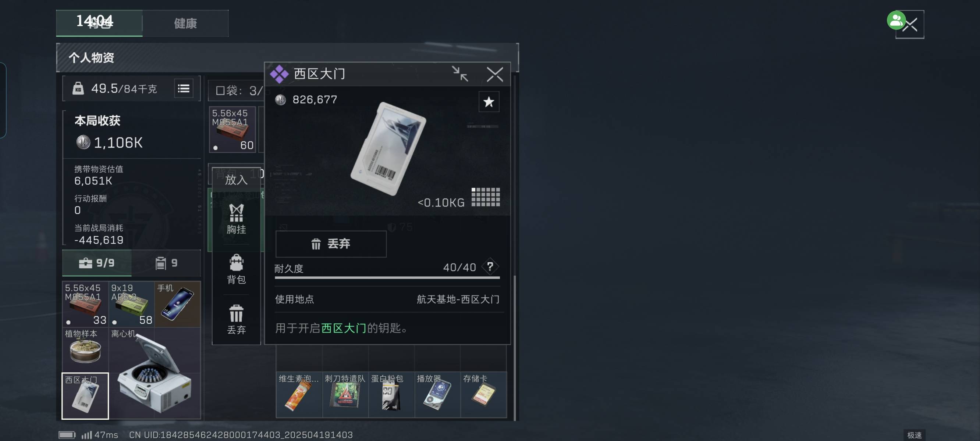Open the durability question mark help icon
This screenshot has width=980, height=441.
[490, 266]
